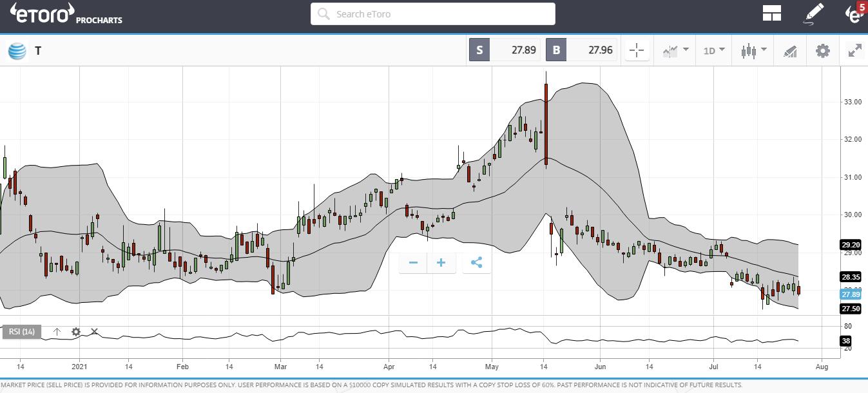Viewport: 868px width, 393px height.
Task: Zoom out the chart with minus button
Action: (413, 263)
